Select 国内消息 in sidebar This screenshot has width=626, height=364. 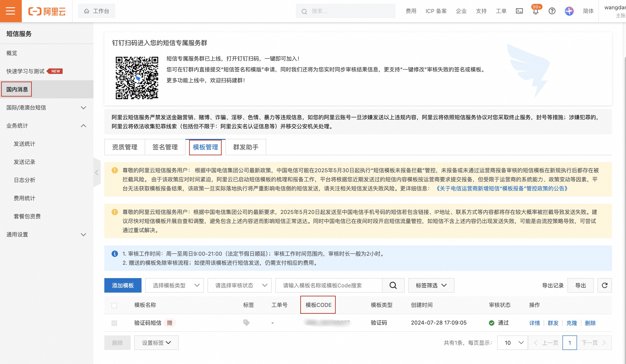pyautogui.click(x=47, y=89)
